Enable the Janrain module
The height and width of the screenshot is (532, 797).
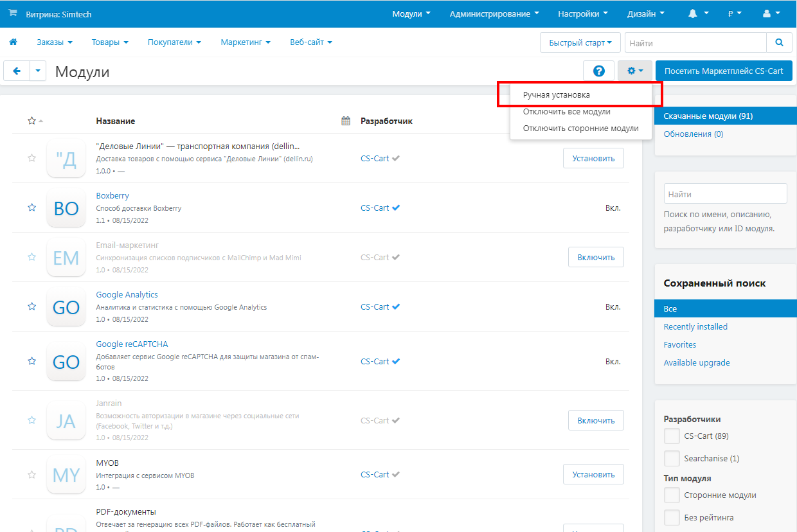596,420
